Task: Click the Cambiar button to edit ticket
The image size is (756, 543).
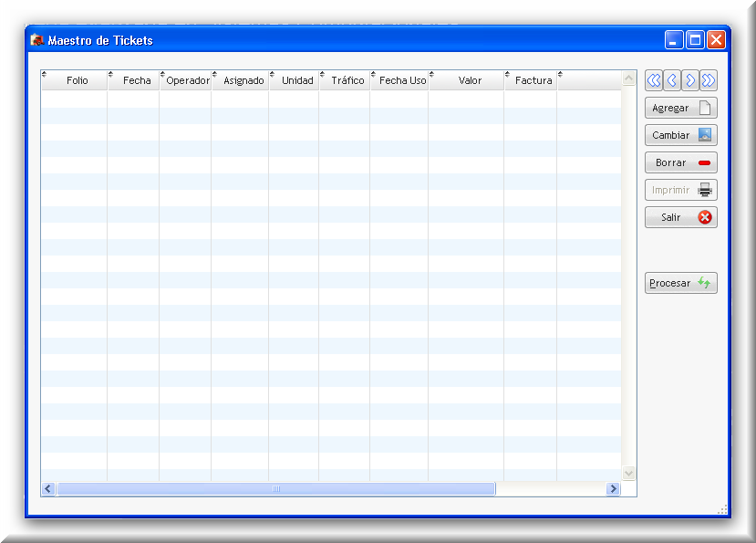Action: (x=681, y=135)
